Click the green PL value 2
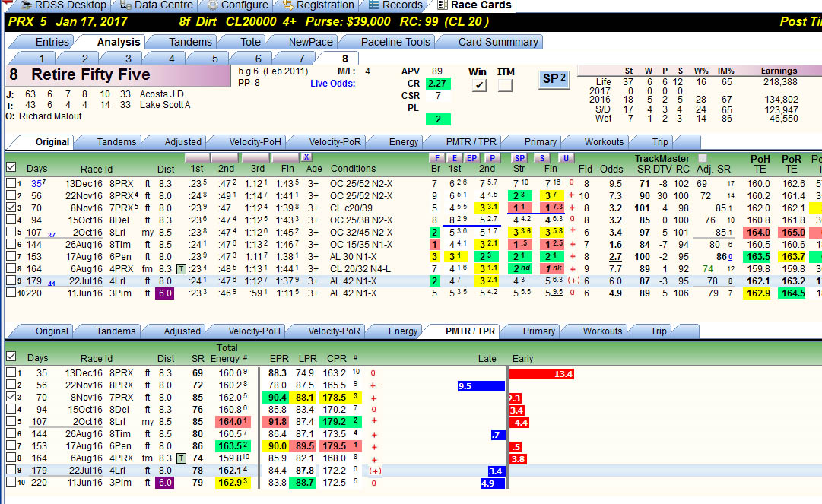The width and height of the screenshot is (822, 504). (x=438, y=119)
